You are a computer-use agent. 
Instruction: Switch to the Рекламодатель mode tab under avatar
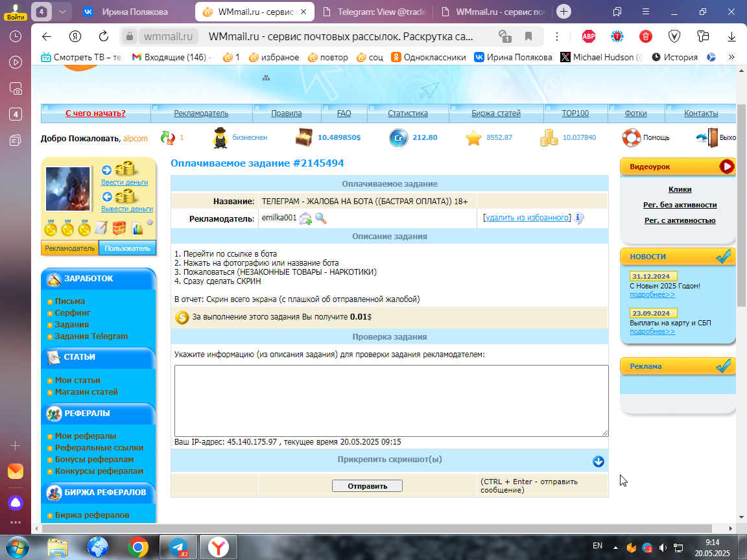[69, 248]
